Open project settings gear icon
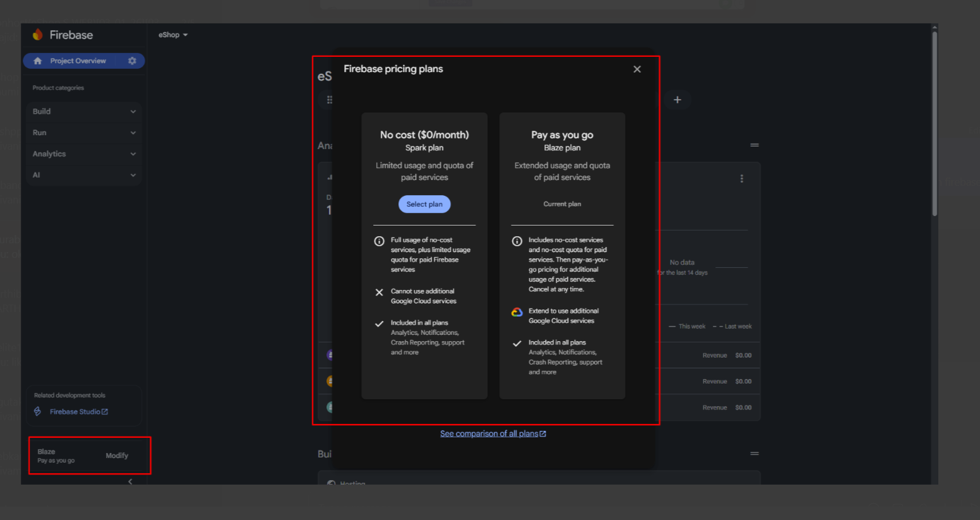 point(132,61)
